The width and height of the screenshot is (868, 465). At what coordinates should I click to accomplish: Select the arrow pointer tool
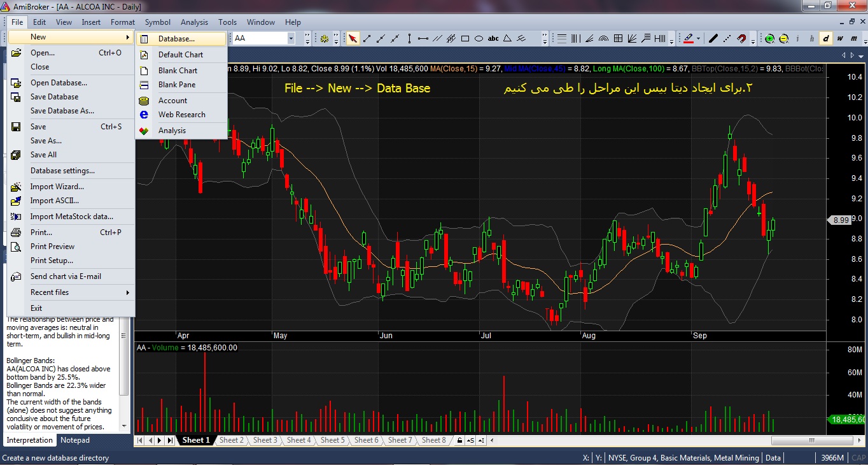pos(353,38)
